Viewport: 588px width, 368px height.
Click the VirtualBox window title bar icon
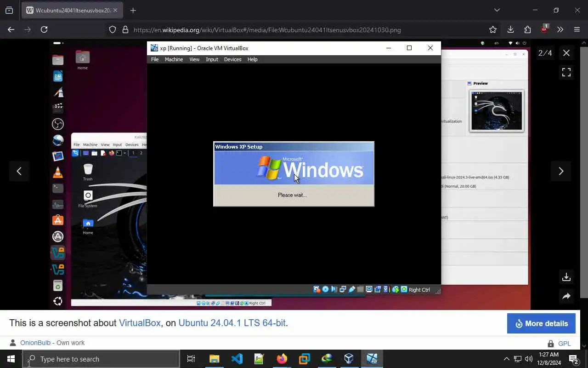(x=154, y=48)
